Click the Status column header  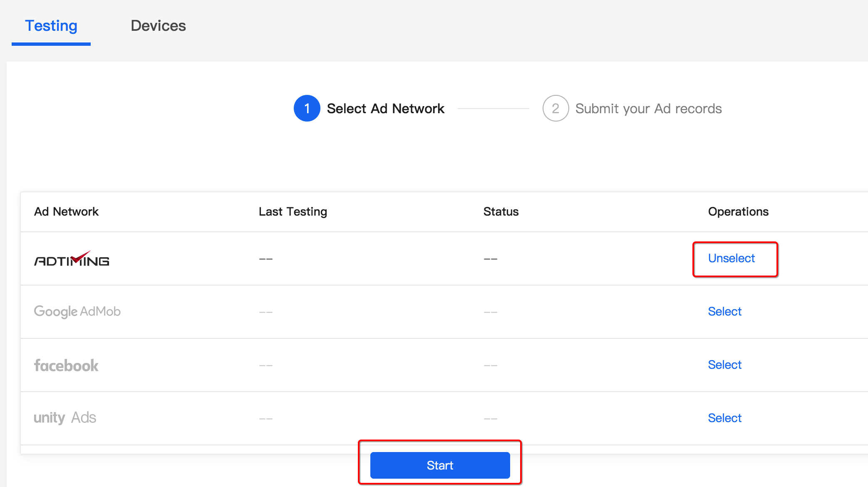coord(501,211)
